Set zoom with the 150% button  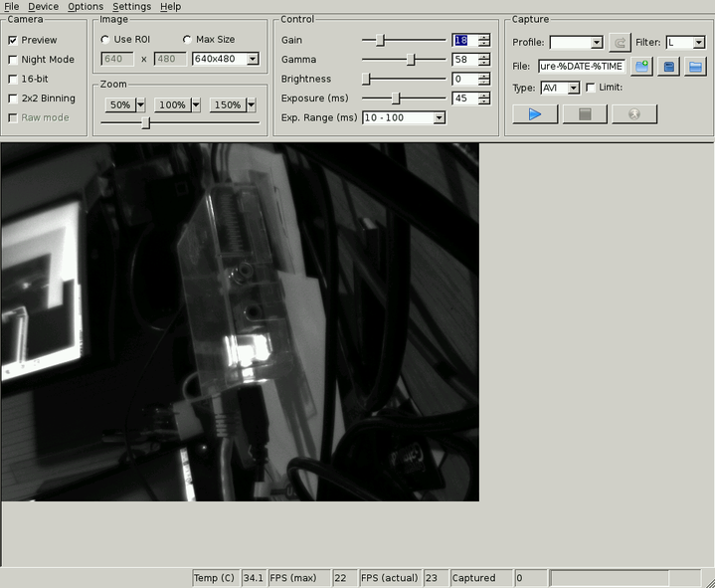coord(228,104)
